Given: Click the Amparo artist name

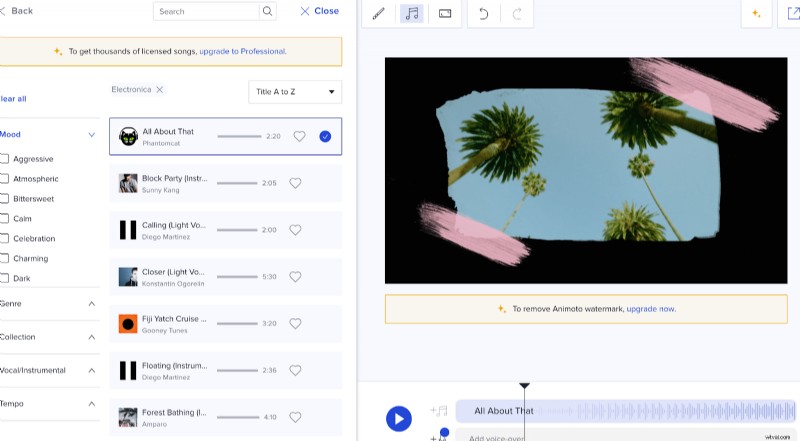Looking at the screenshot, I should pyautogui.click(x=155, y=424).
